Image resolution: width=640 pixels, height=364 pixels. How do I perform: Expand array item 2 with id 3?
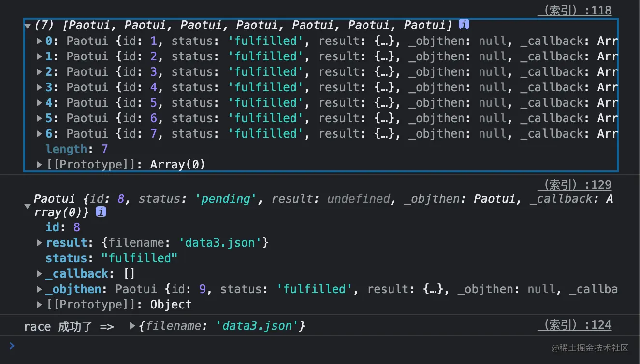click(x=39, y=72)
